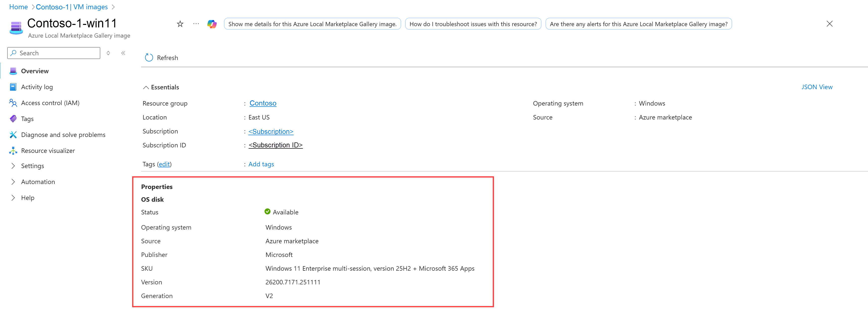Click the Refresh button label
Viewport: 868px width, 313px height.
(167, 58)
